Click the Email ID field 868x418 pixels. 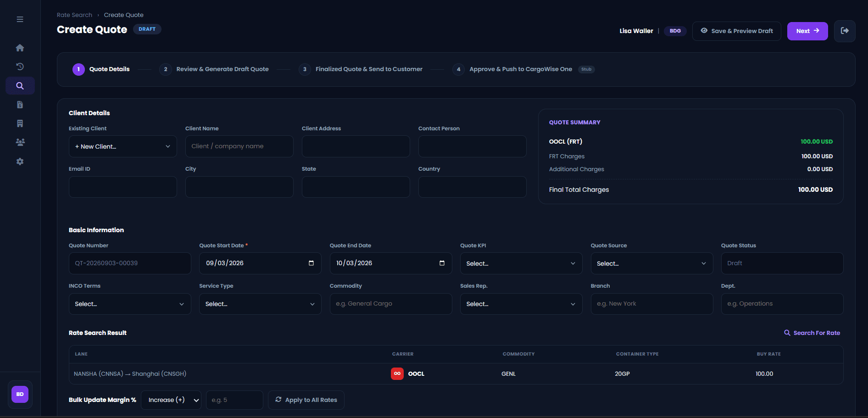(122, 187)
